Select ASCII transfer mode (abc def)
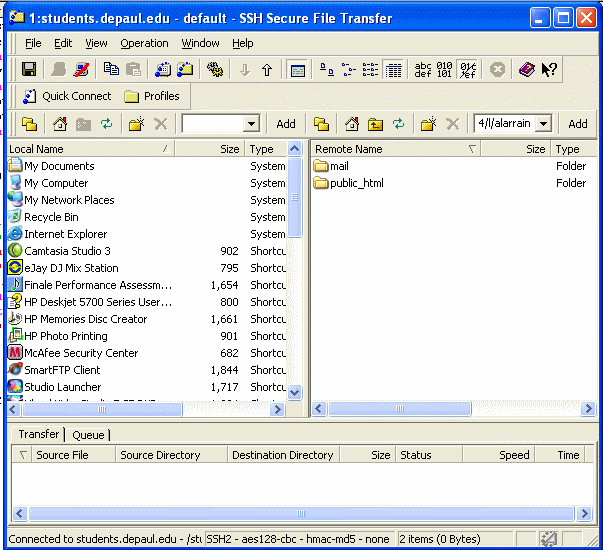Screen dimensions: 603x550 click(423, 70)
